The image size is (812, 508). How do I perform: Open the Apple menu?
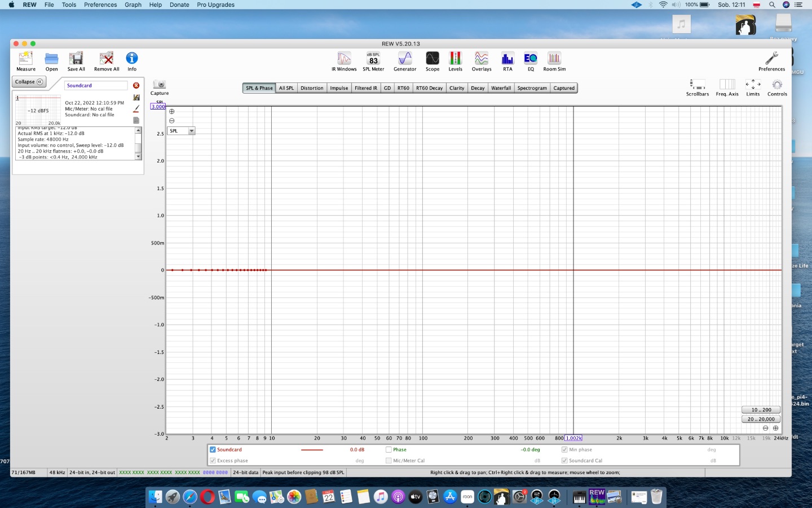pyautogui.click(x=11, y=5)
